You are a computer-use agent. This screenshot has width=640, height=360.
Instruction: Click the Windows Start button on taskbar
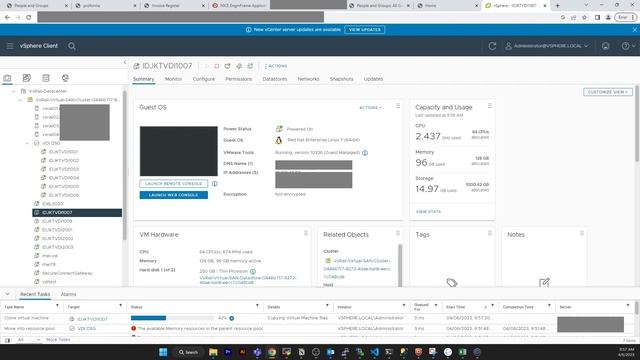(x=163, y=352)
